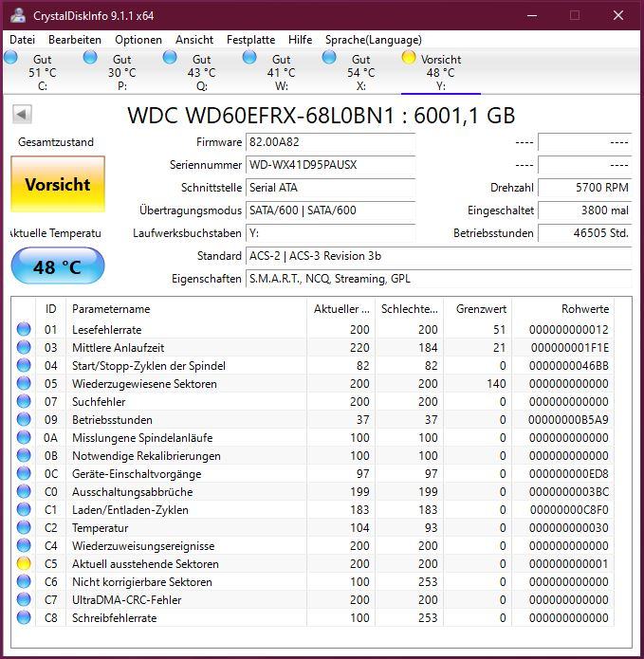
Task: Open the Ansicht menu
Action: tap(194, 40)
